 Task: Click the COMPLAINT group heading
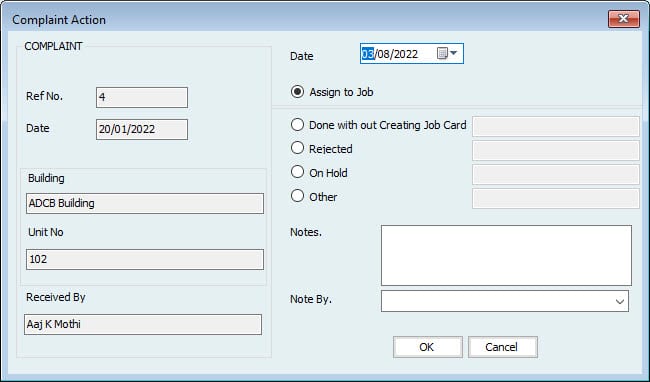pos(53,46)
